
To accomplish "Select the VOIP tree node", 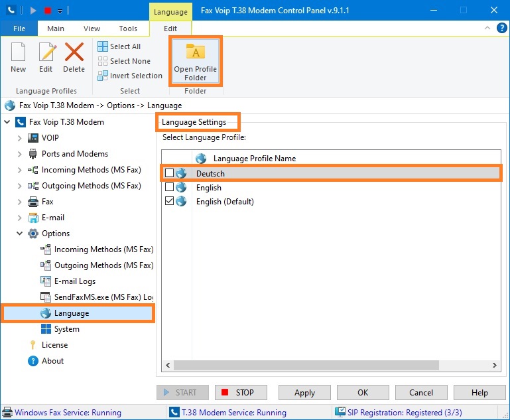I will 50,138.
